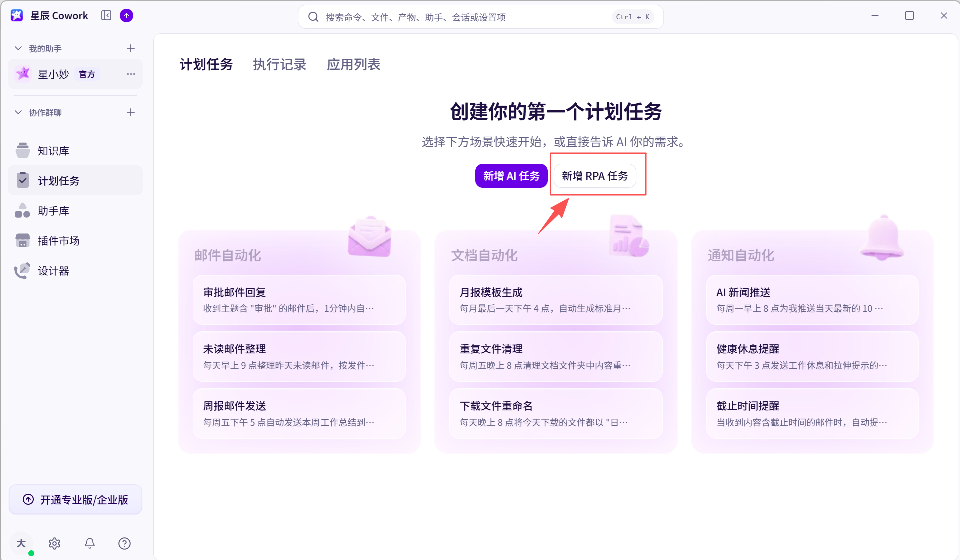960x560 pixels.
Task: Select 计划任务 in the sidebar
Action: 75,180
